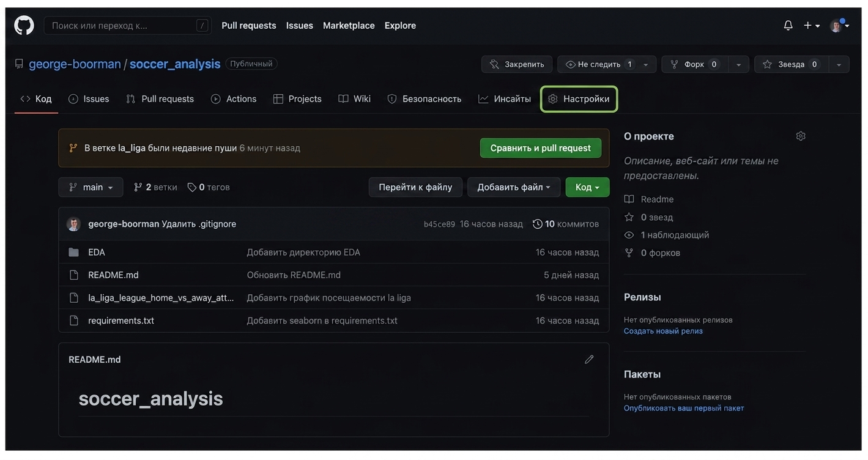Image resolution: width=868 pixels, height=460 pixels.
Task: Click the Опубликовать ваш первый пакет link
Action: pos(684,408)
